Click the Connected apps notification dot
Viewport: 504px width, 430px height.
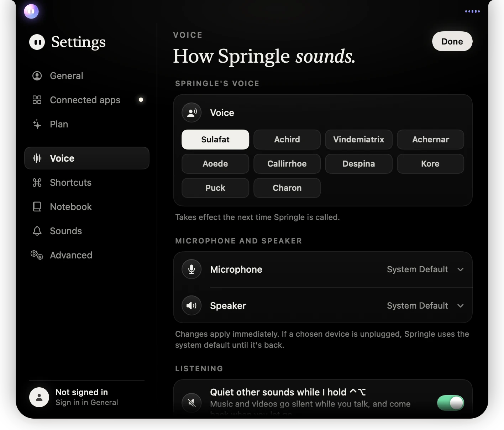click(x=141, y=100)
